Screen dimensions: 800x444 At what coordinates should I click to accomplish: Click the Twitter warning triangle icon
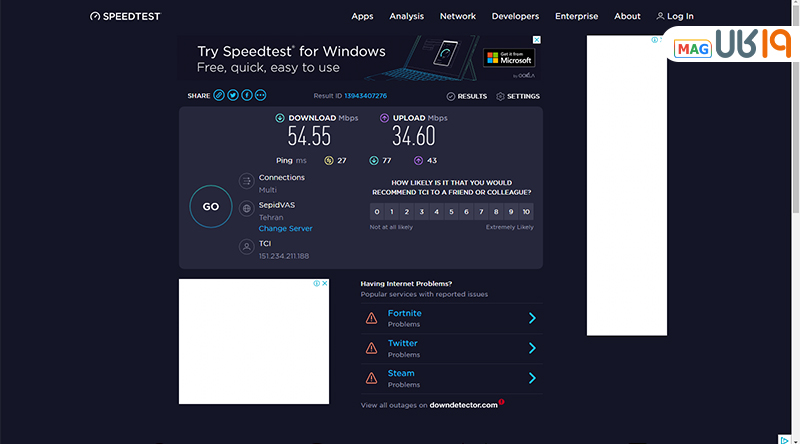[371, 348]
